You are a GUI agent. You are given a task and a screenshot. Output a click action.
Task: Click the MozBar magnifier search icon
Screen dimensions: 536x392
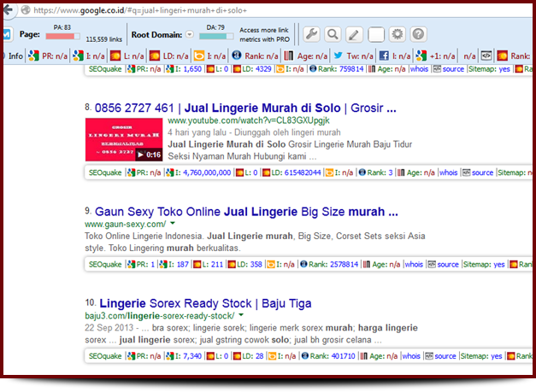click(x=333, y=34)
